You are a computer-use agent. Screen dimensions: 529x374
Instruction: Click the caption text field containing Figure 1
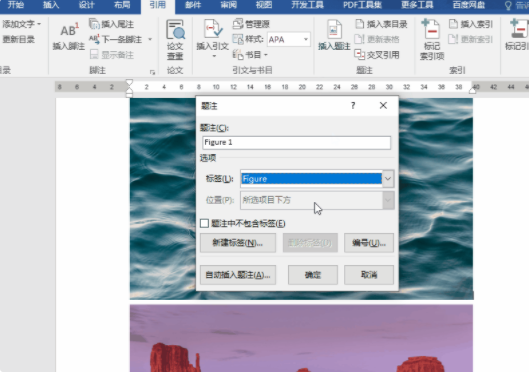pyautogui.click(x=297, y=143)
